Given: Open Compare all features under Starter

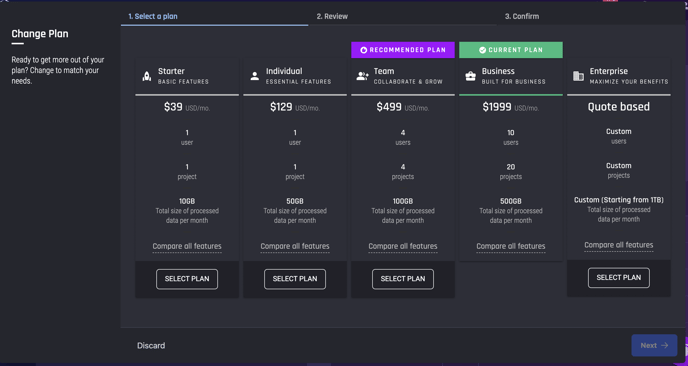Looking at the screenshot, I should point(187,246).
